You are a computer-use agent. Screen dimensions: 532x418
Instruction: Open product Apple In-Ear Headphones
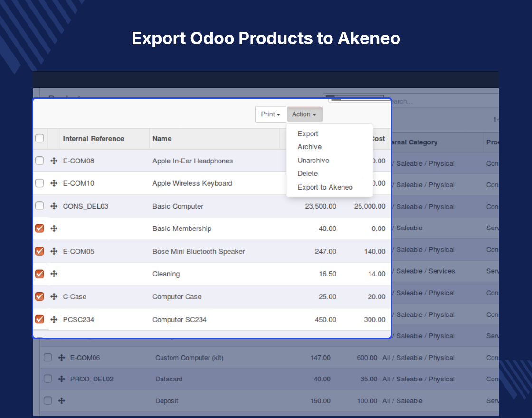click(192, 161)
